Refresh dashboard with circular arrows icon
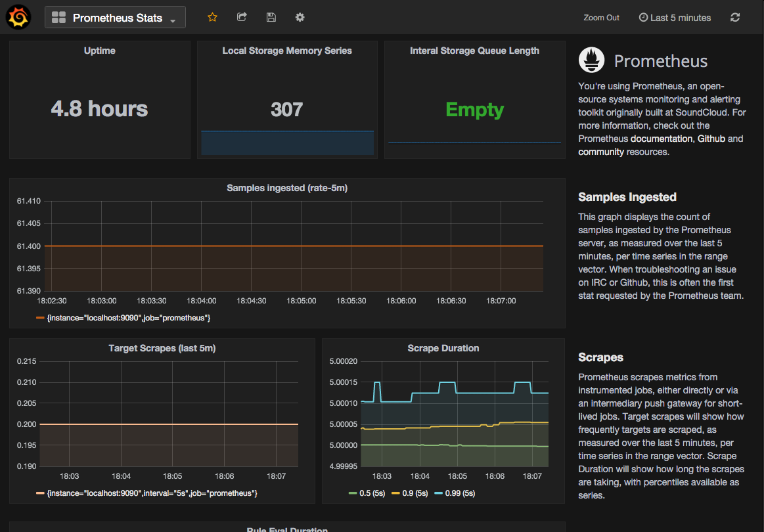 pos(734,18)
